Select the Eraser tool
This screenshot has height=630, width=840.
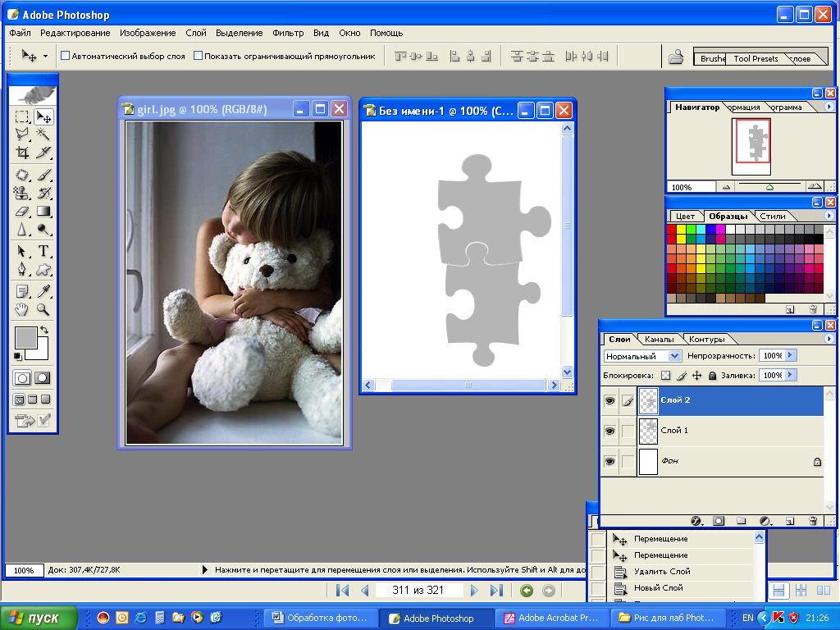(x=22, y=211)
